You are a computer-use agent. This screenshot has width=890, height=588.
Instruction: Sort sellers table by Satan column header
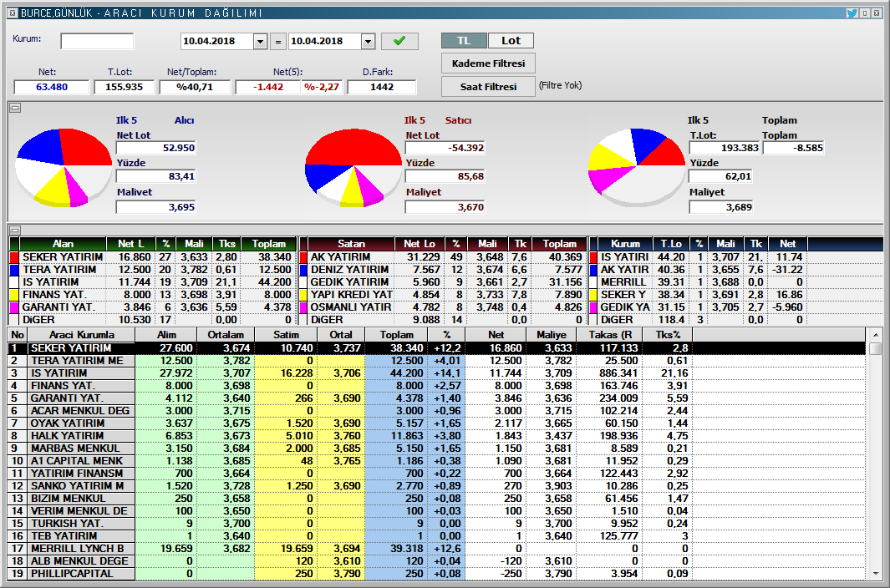[351, 244]
